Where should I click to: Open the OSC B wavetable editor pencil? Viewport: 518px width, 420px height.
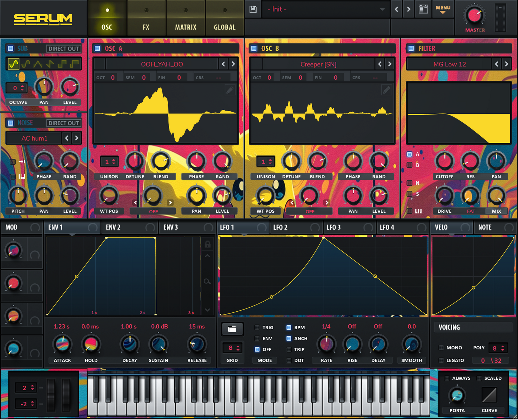[386, 90]
